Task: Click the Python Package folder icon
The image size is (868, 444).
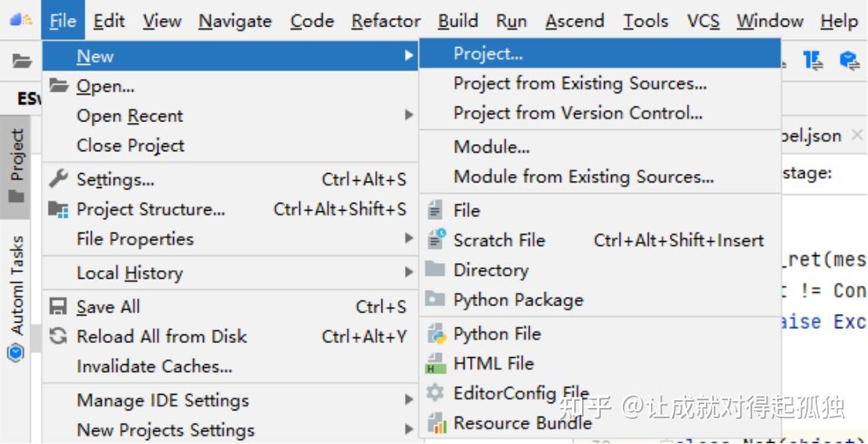Action: (436, 300)
